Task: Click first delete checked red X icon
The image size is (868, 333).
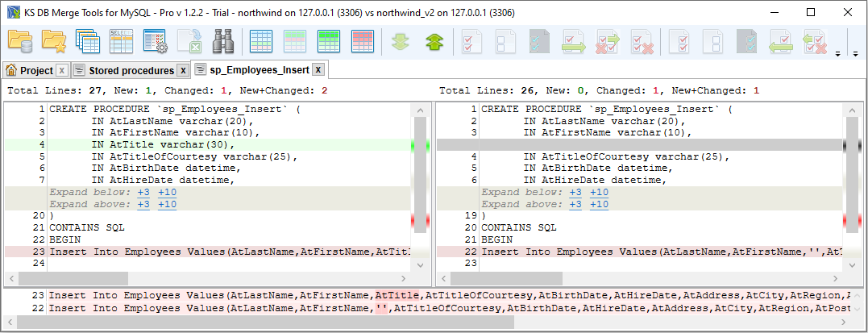Action: (x=642, y=42)
